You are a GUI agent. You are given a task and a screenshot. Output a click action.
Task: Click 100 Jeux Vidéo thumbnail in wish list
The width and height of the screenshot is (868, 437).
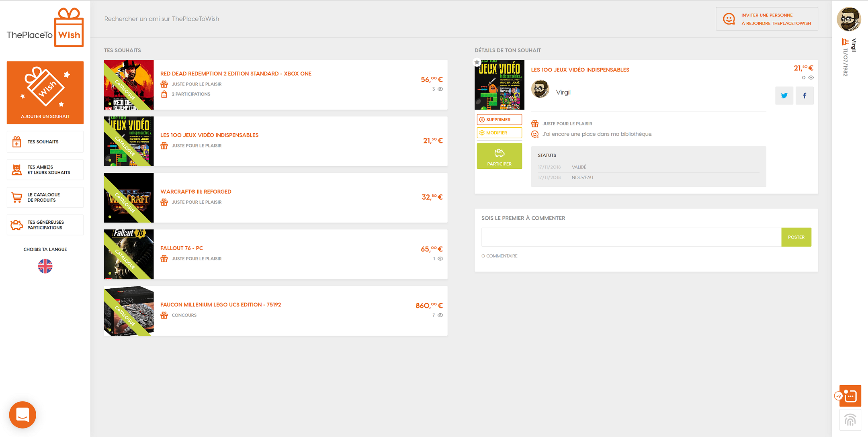[129, 141]
